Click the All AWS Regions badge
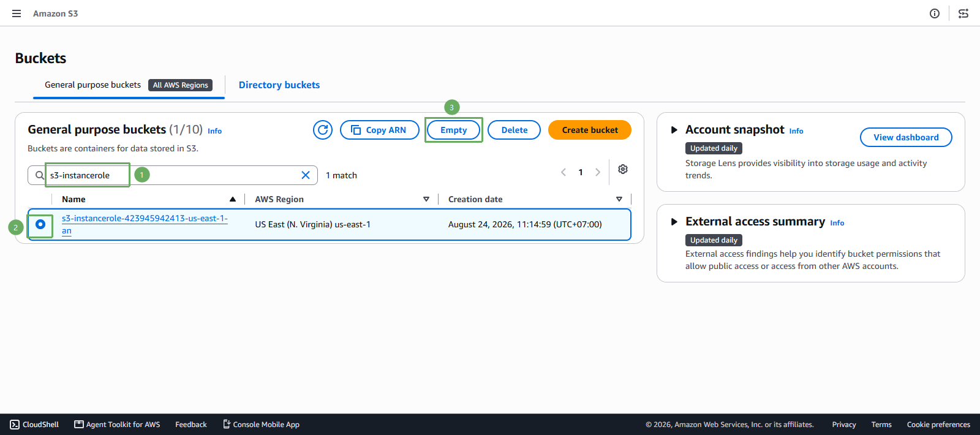This screenshot has width=980, height=435. coord(181,85)
